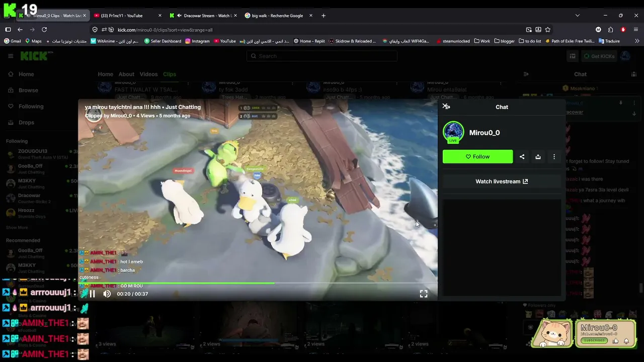
Task: Show more bookmarks with the chevron
Action: [636, 41]
